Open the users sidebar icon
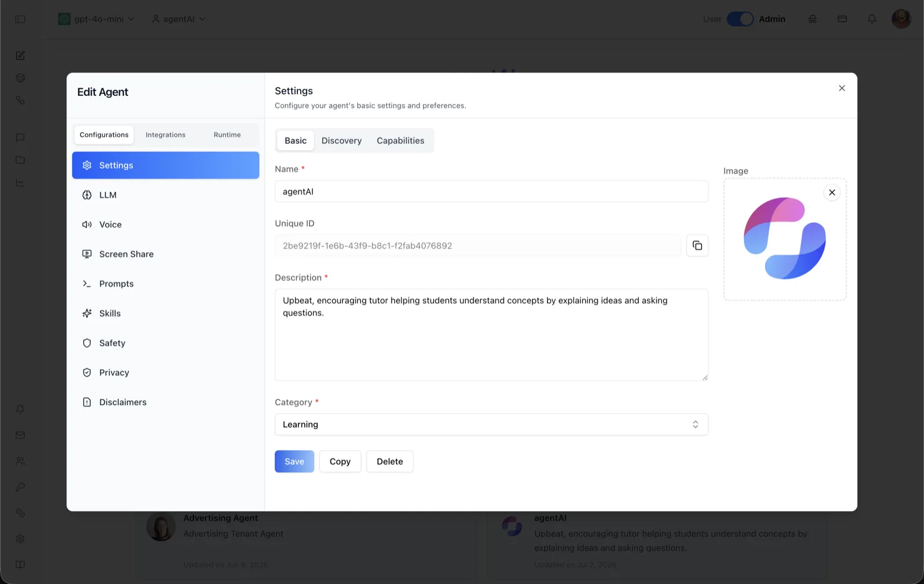This screenshot has height=584, width=924. coord(20,461)
